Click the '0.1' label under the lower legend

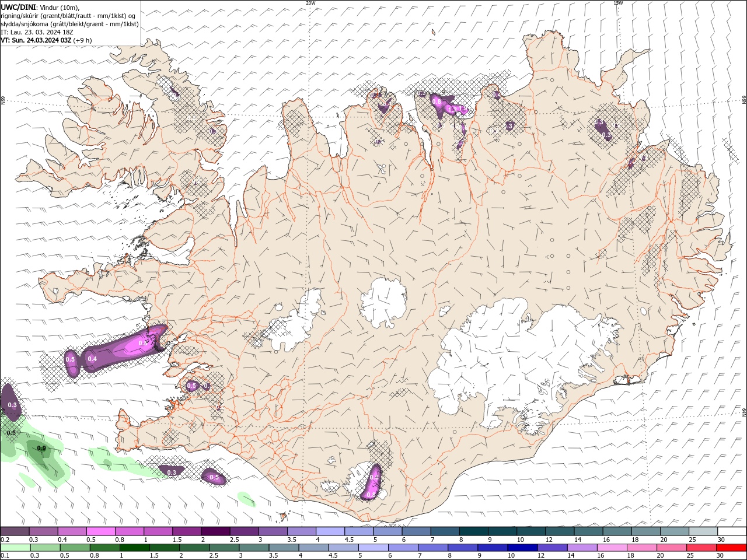[x=5, y=556]
